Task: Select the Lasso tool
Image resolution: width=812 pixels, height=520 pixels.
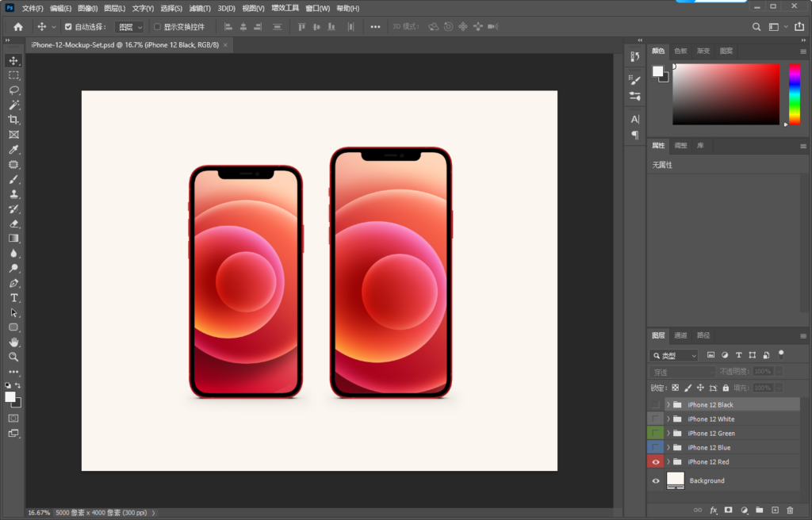Action: [13, 90]
